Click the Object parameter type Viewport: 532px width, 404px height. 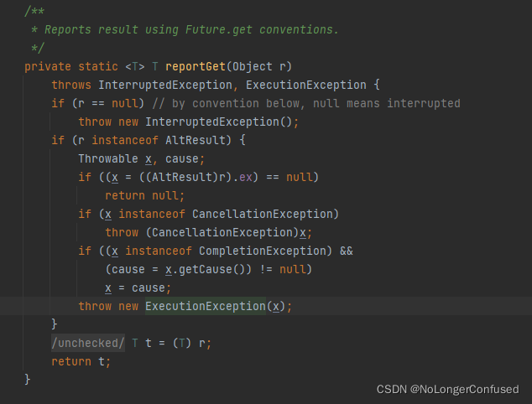(252, 66)
